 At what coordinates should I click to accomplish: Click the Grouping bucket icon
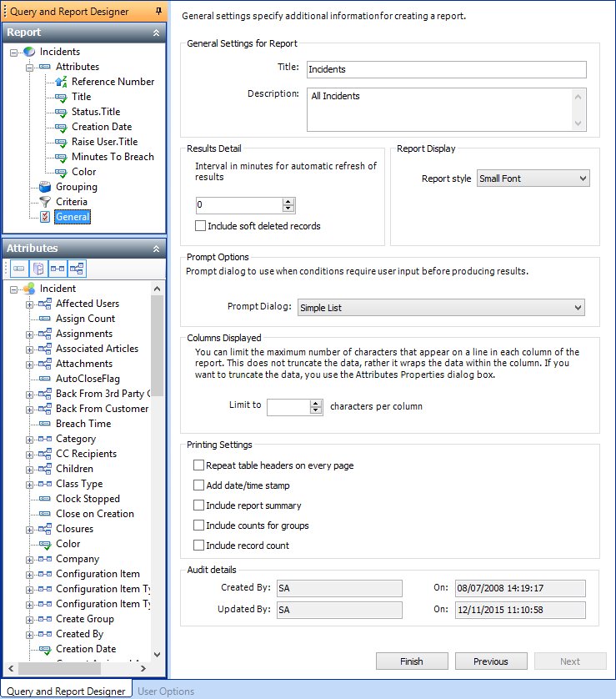45,187
